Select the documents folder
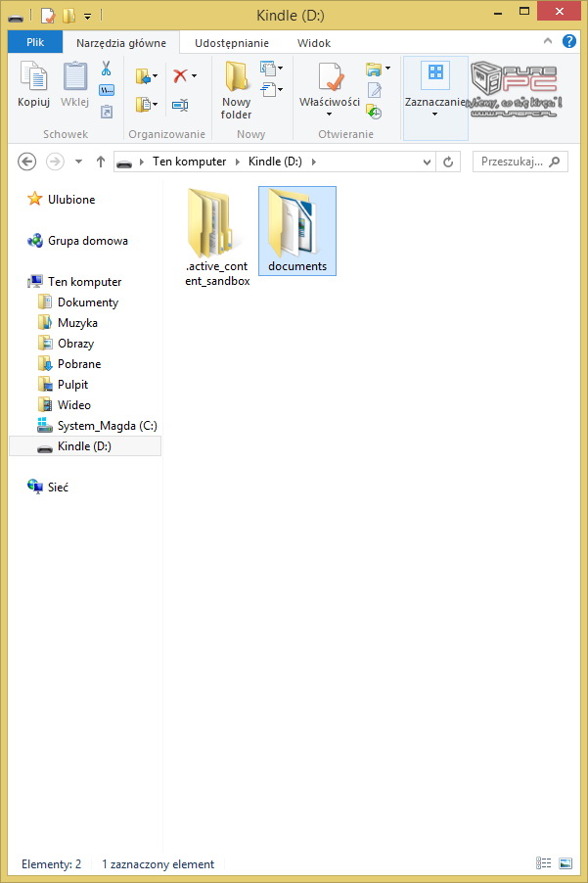 click(297, 231)
